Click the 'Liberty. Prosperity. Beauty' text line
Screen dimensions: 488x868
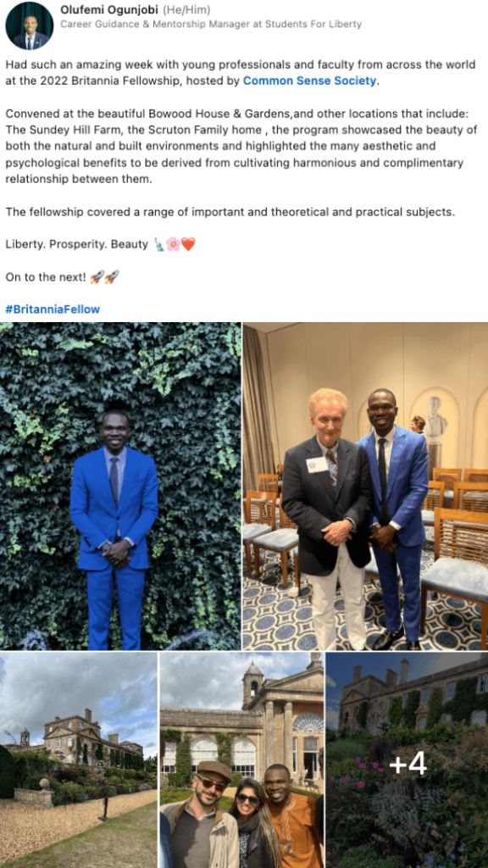click(77, 244)
